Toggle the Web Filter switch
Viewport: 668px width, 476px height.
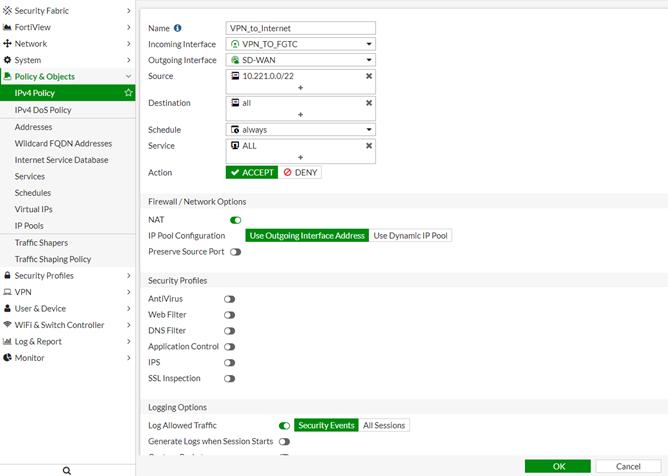click(230, 315)
